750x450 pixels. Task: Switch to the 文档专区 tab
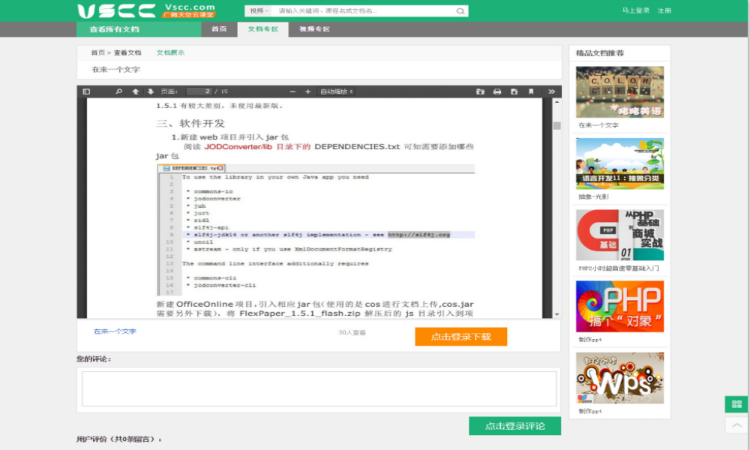coord(263,29)
